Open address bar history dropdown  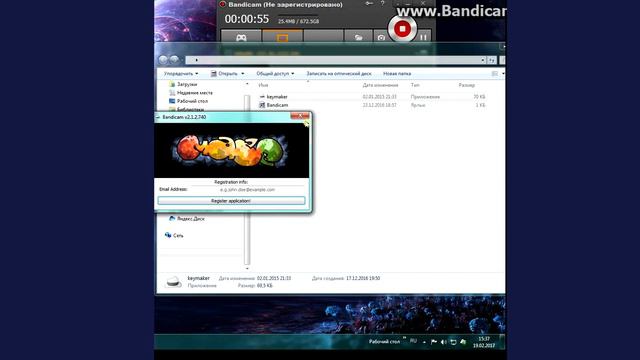tap(482, 60)
